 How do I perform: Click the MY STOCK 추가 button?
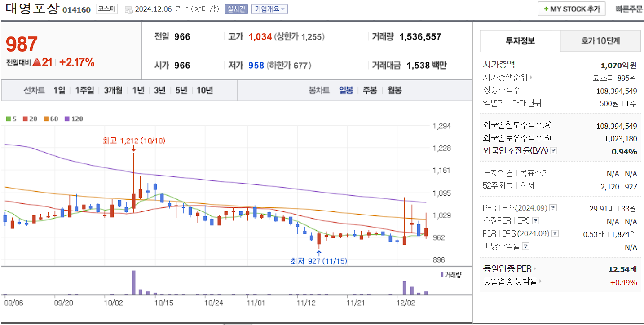(571, 8)
